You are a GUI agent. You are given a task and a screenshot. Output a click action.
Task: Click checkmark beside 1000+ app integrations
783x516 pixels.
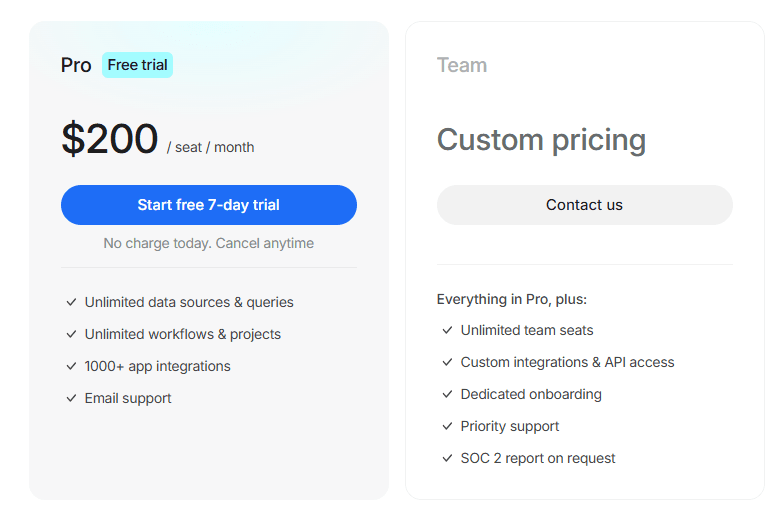coord(71,366)
